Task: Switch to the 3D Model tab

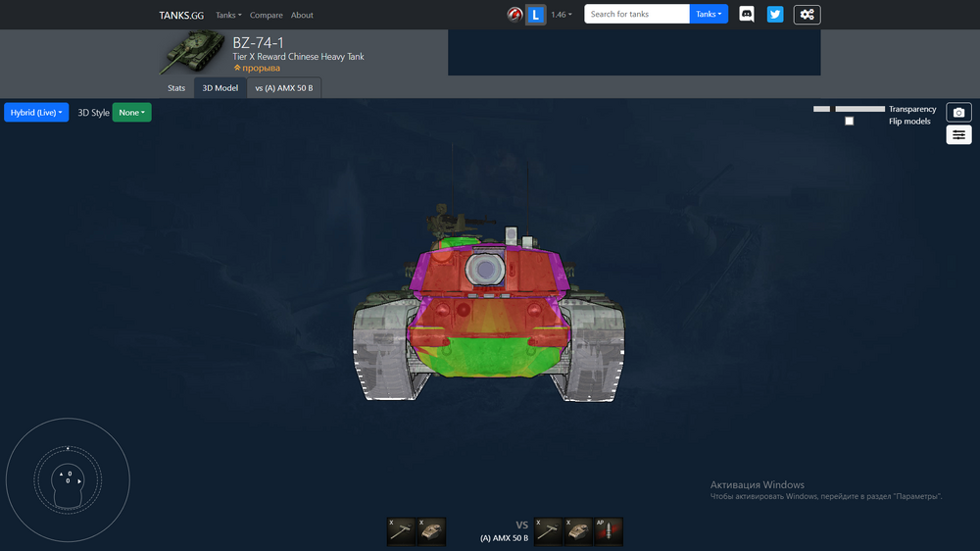Action: click(x=220, y=88)
